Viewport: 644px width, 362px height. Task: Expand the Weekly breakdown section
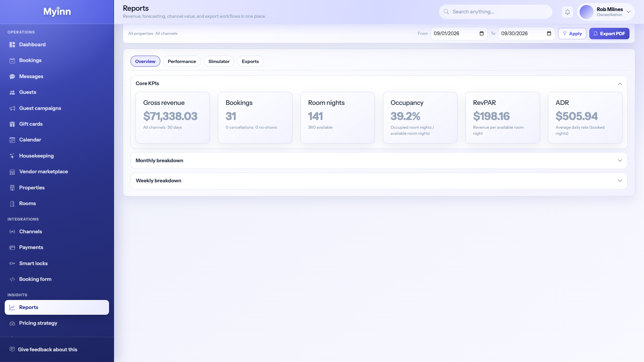(x=620, y=181)
